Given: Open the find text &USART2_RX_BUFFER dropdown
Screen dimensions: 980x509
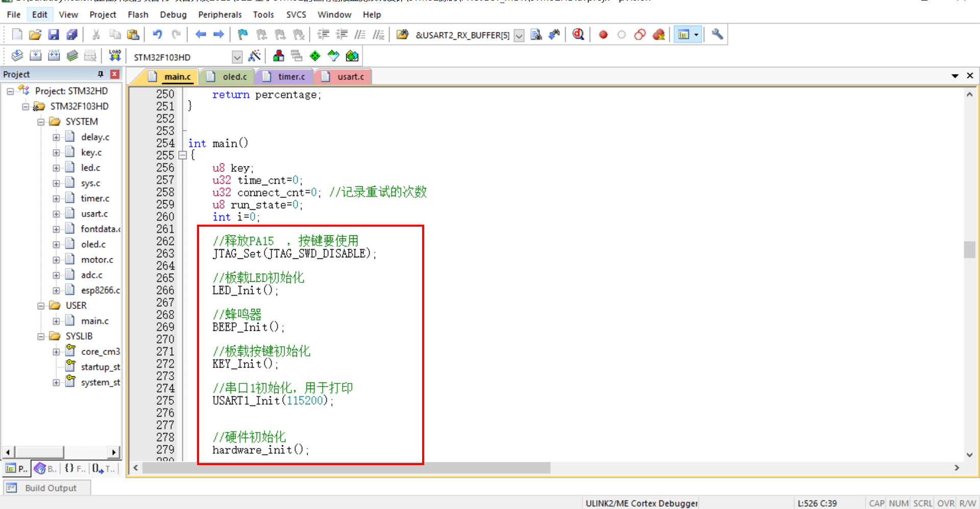Looking at the screenshot, I should coord(519,35).
